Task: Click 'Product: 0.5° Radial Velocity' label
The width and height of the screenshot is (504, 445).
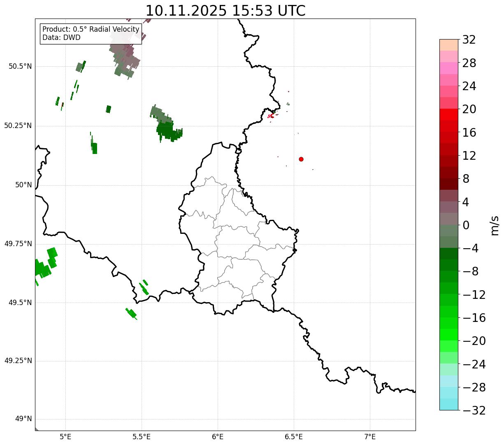Action: coord(91,30)
